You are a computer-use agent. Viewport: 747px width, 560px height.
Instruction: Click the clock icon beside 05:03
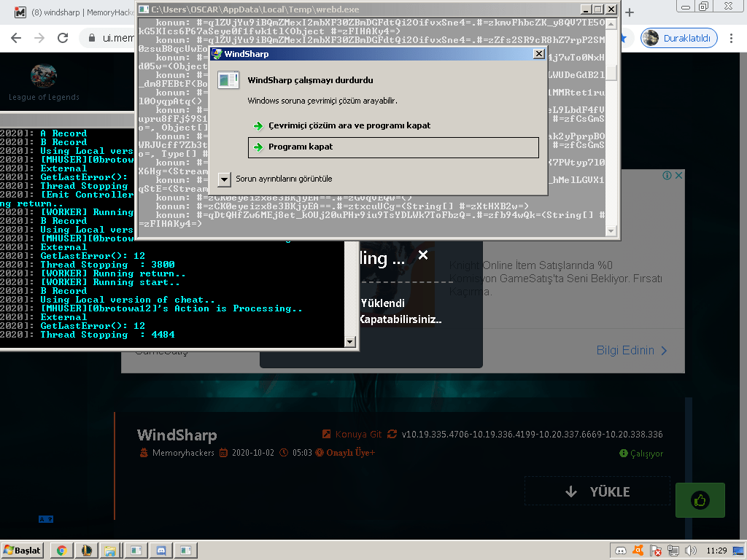[x=284, y=453]
